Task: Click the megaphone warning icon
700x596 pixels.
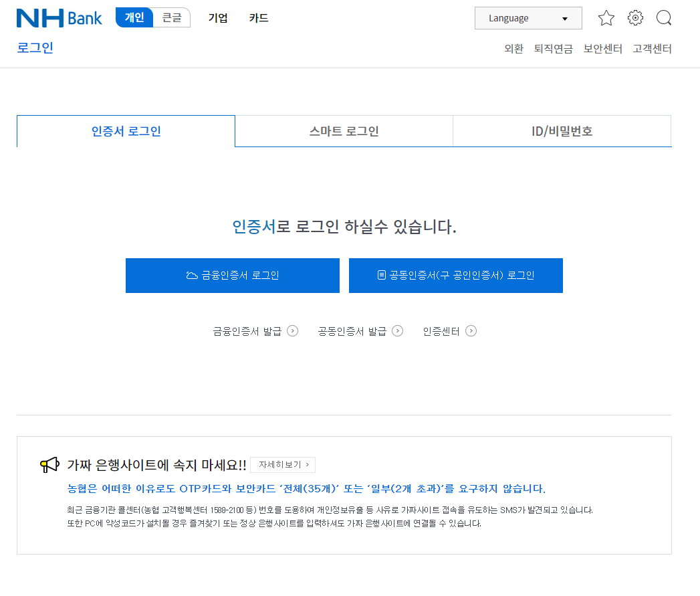Action: coord(48,464)
